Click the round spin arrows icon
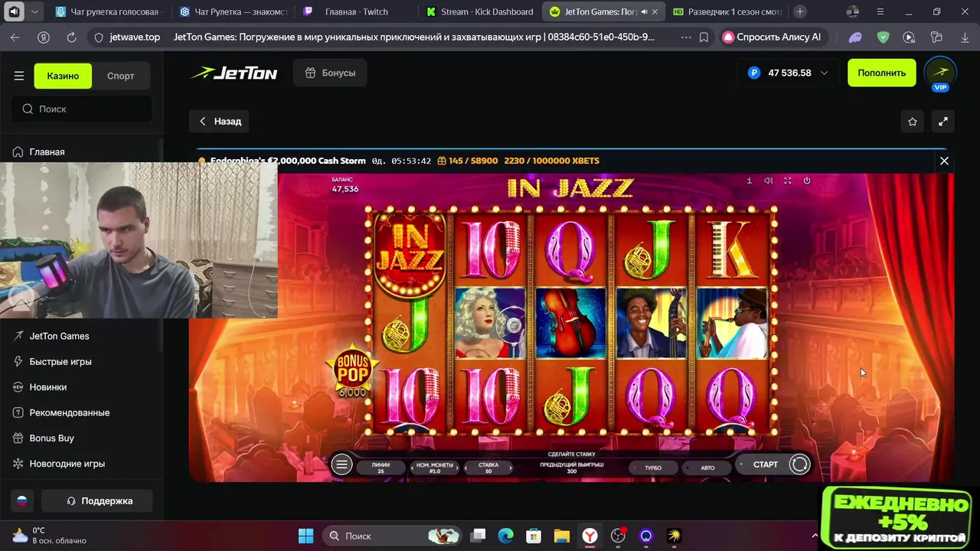Image resolution: width=980 pixels, height=551 pixels. coord(799,465)
